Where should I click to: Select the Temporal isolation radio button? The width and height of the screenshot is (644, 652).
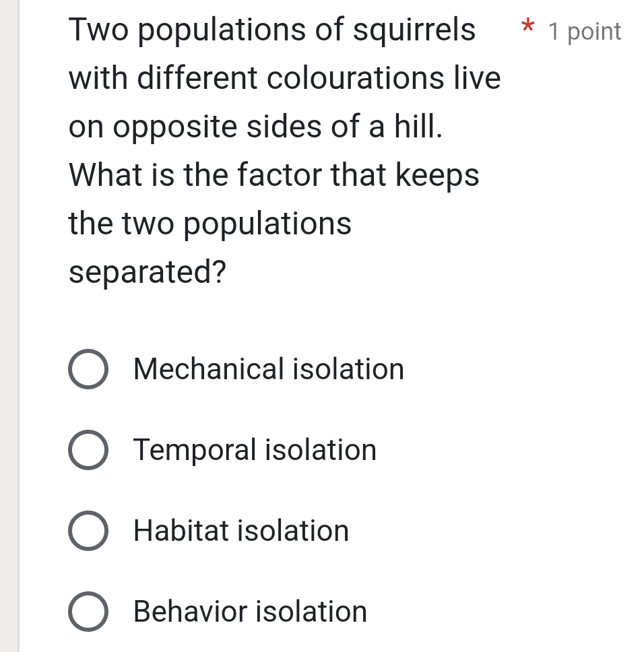pos(88,450)
